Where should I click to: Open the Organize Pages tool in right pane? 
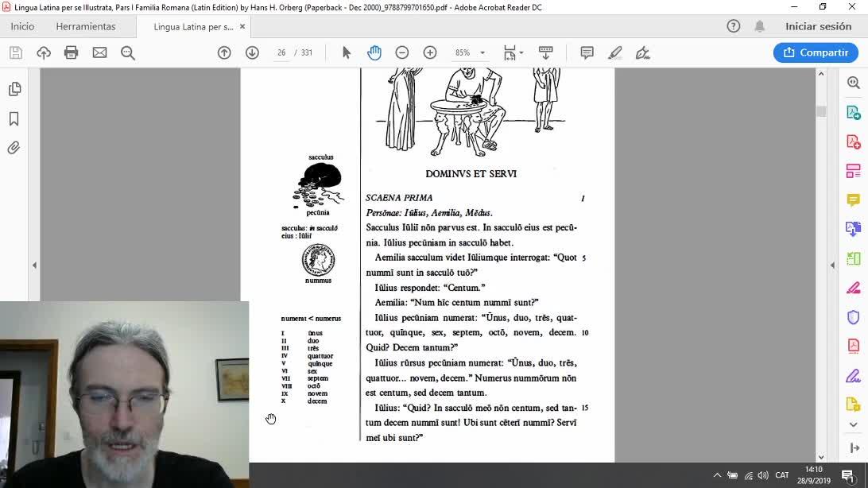(853, 171)
